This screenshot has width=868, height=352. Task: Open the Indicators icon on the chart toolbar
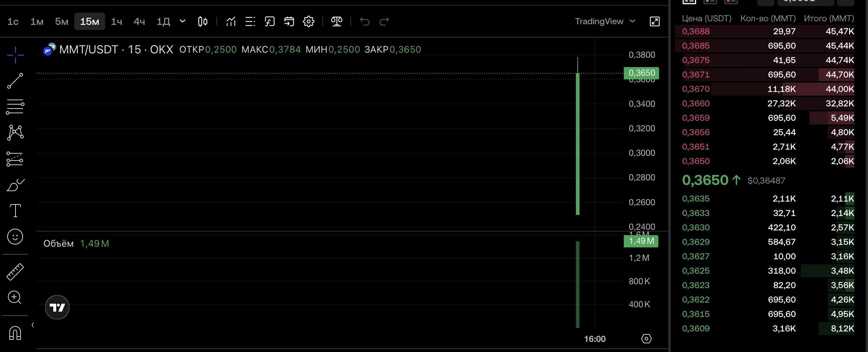click(231, 22)
